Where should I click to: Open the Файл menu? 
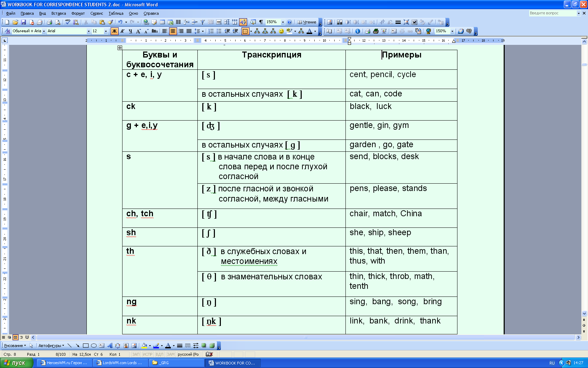pyautogui.click(x=10, y=13)
